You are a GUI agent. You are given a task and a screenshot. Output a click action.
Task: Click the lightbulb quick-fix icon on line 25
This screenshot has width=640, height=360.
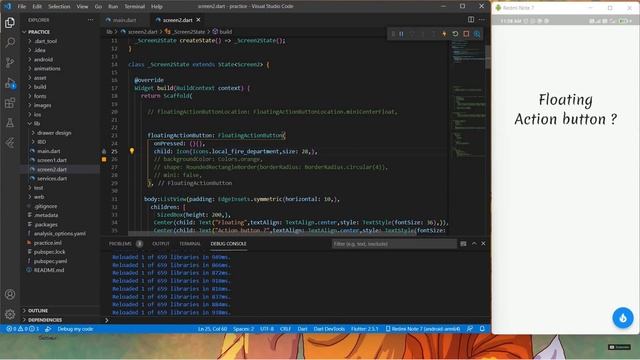[x=132, y=151]
